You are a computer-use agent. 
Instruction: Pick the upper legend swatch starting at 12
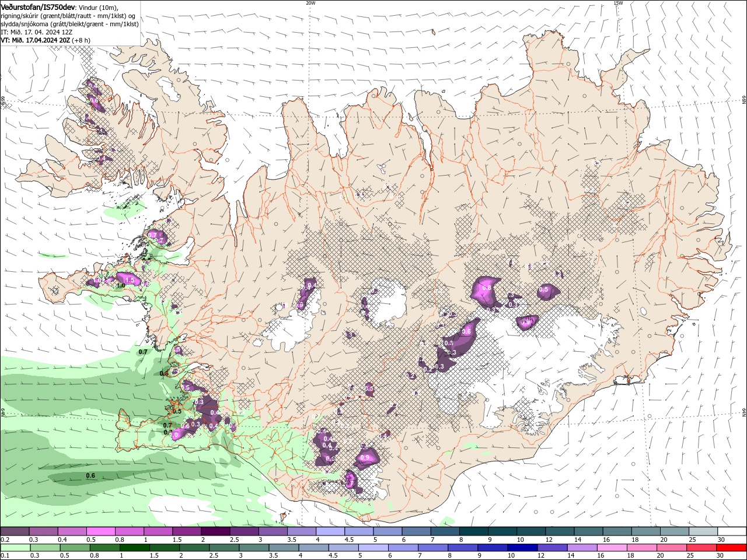click(x=560, y=531)
